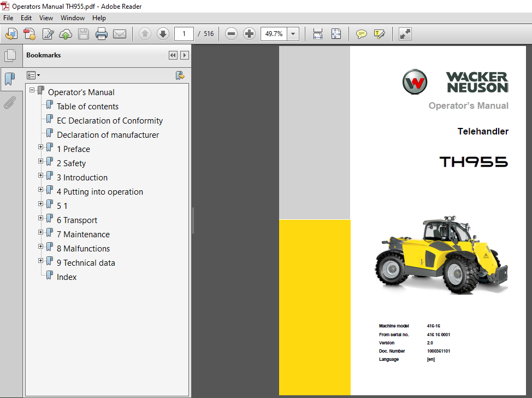
Task: Go to 7 Maintenance bookmark
Action: pos(83,235)
